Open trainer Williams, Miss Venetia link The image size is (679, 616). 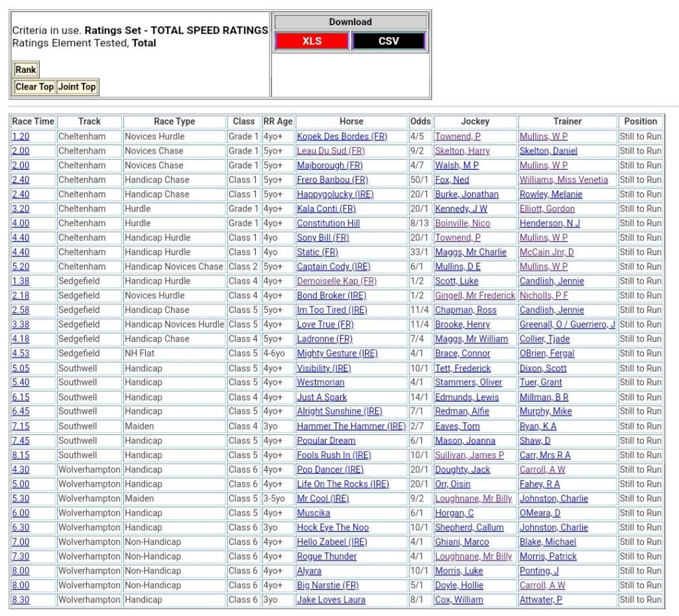563,180
